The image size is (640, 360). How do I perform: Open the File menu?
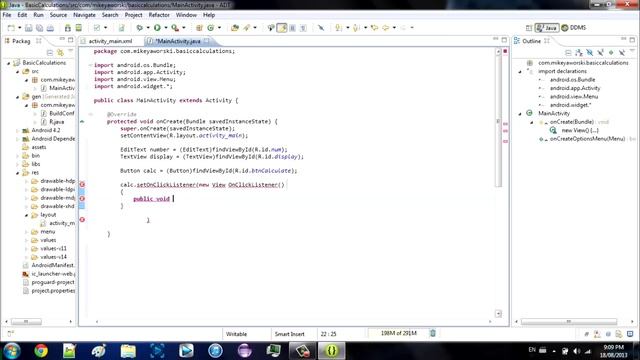tap(7, 15)
